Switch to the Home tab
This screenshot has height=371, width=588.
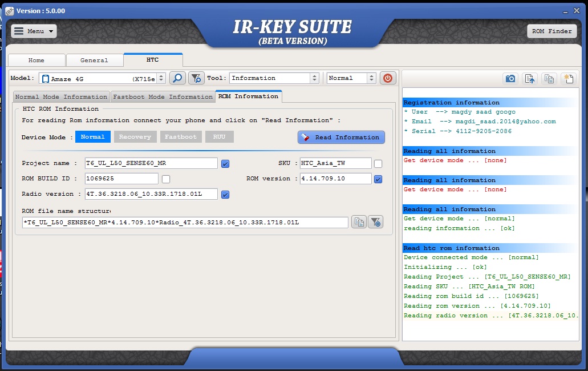37,60
